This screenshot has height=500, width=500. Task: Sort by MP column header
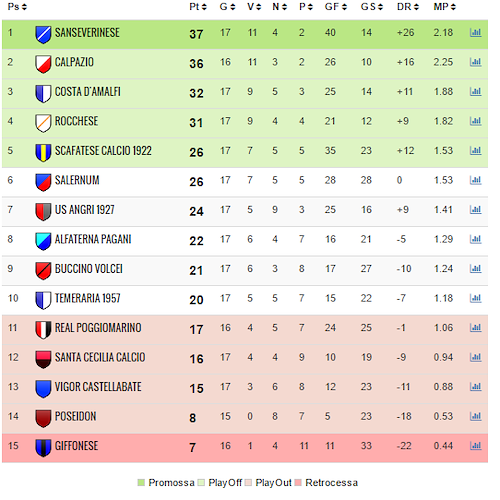pyautogui.click(x=444, y=7)
